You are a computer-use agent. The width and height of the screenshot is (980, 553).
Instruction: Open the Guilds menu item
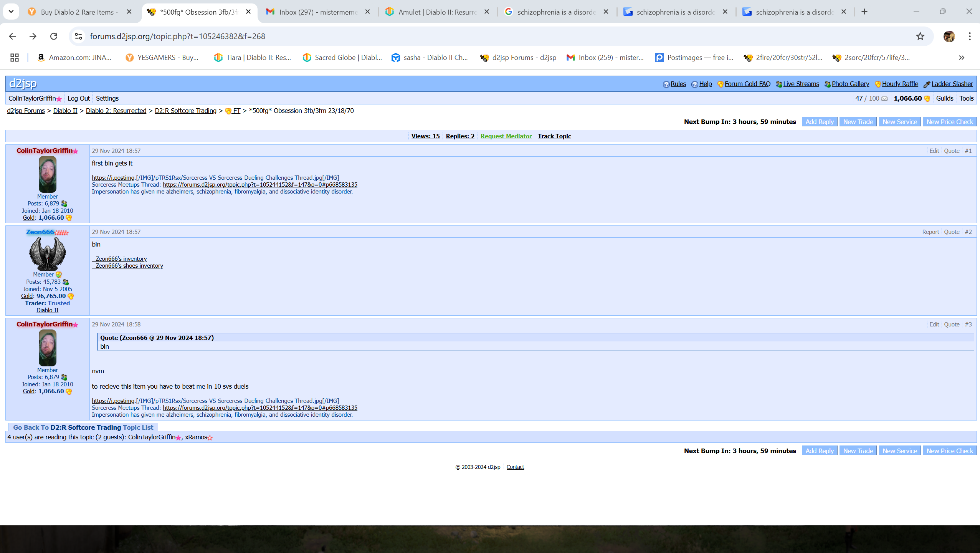(x=944, y=98)
